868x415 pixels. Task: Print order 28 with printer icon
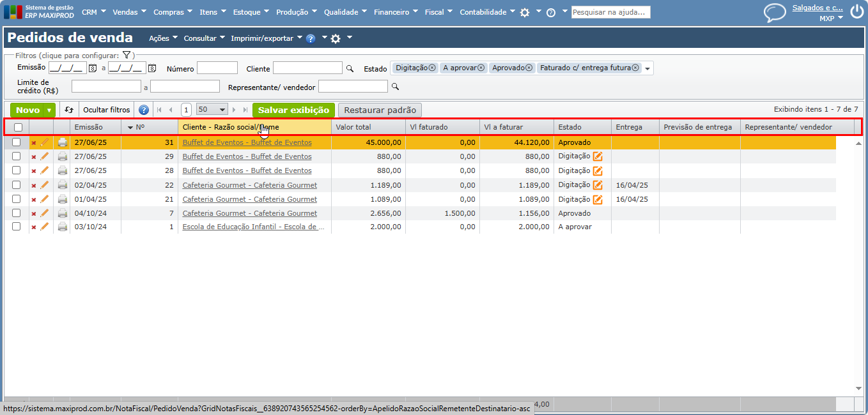pyautogui.click(x=62, y=170)
